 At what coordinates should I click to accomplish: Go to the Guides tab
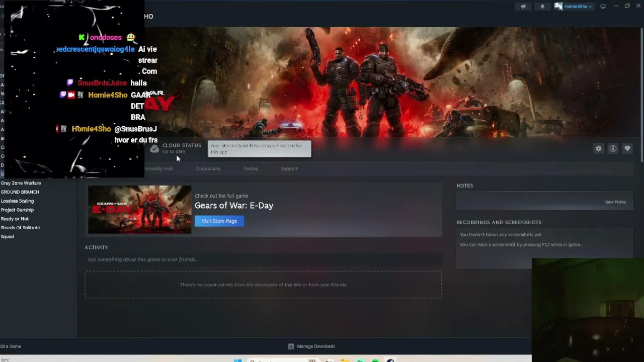[x=251, y=168]
